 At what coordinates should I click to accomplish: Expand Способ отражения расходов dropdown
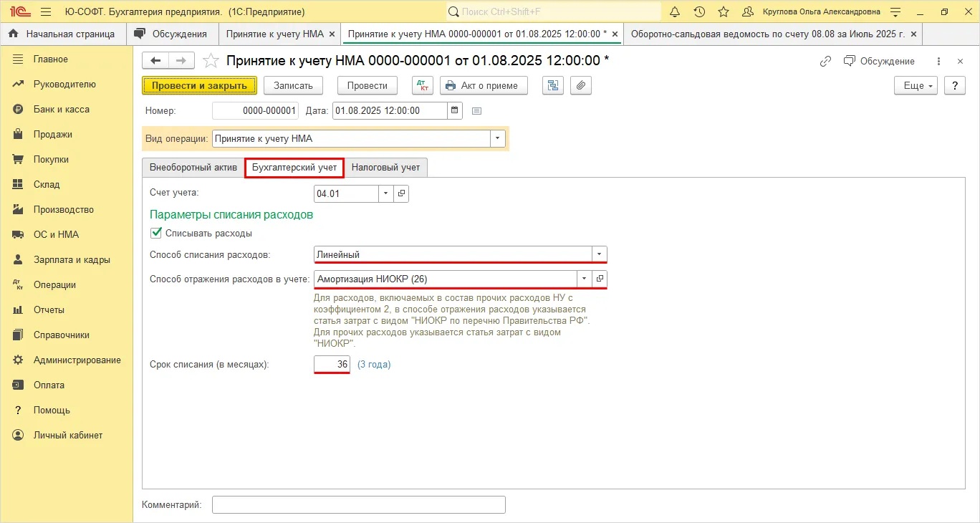click(x=585, y=279)
